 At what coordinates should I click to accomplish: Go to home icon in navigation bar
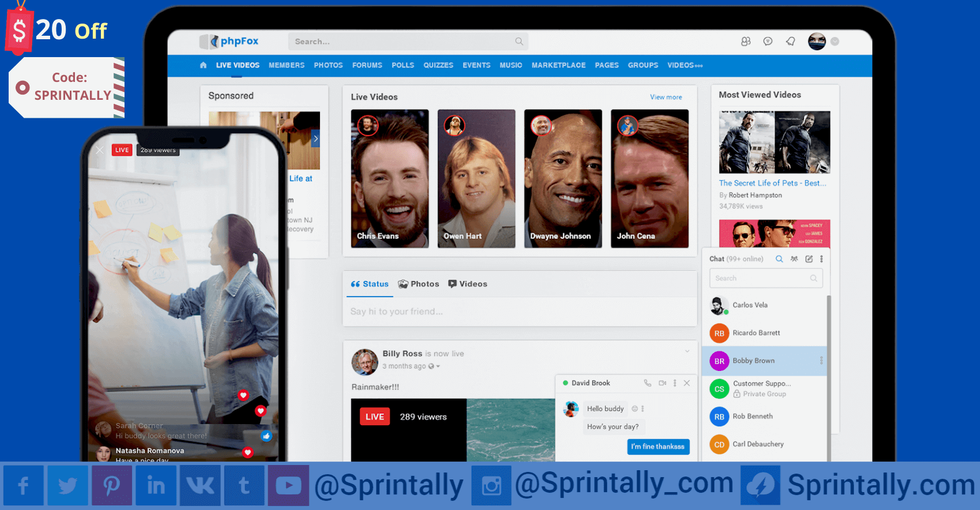point(203,65)
